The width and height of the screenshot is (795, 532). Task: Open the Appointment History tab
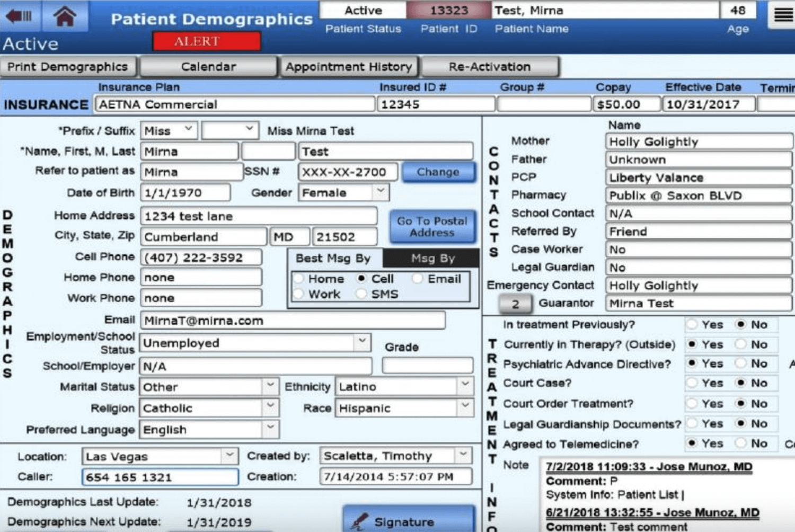348,67
